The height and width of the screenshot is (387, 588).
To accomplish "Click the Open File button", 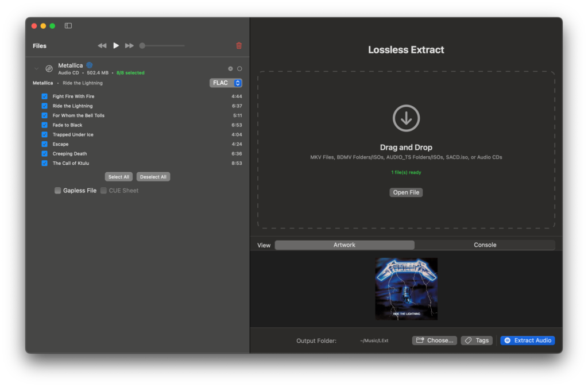I will (406, 192).
